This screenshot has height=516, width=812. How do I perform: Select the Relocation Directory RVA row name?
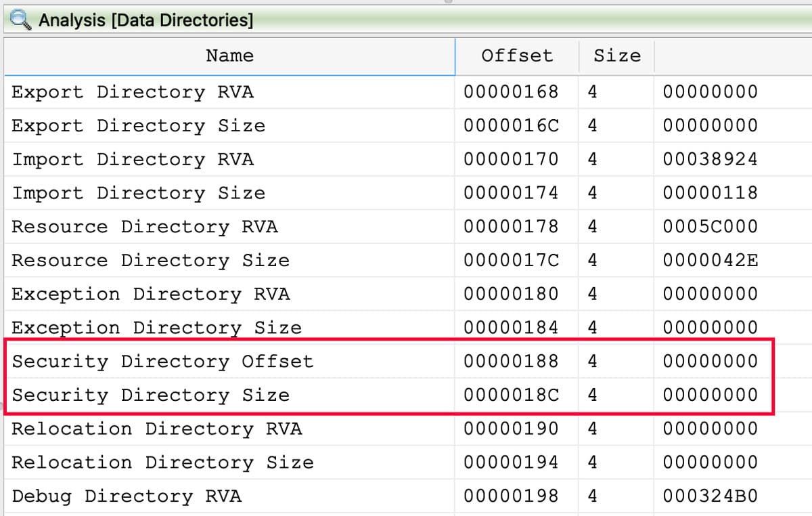coord(156,429)
